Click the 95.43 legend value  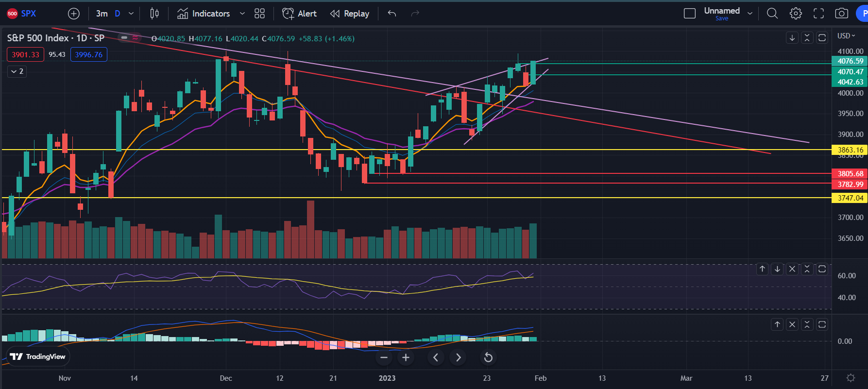point(57,54)
